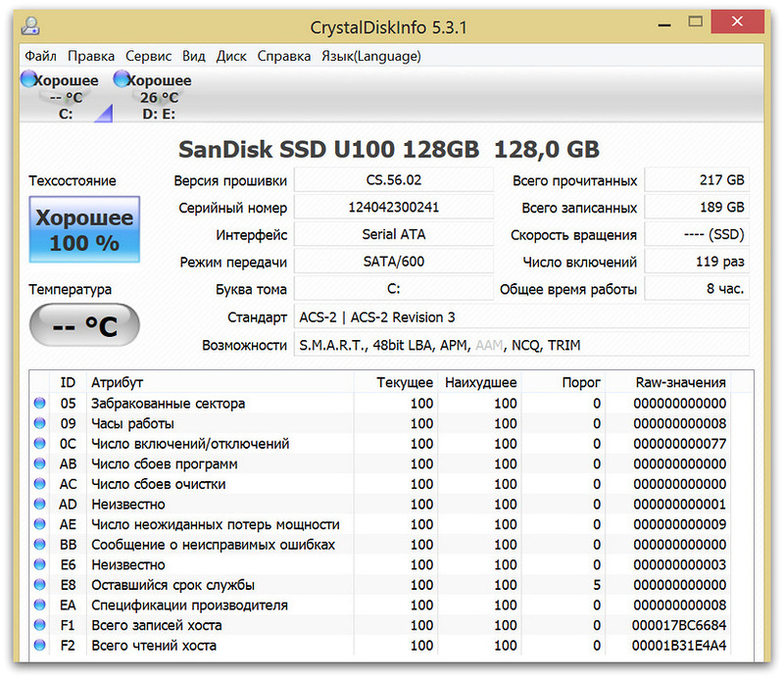Click the interface field Serial ATA
This screenshot has width=784, height=679.
pyautogui.click(x=394, y=234)
